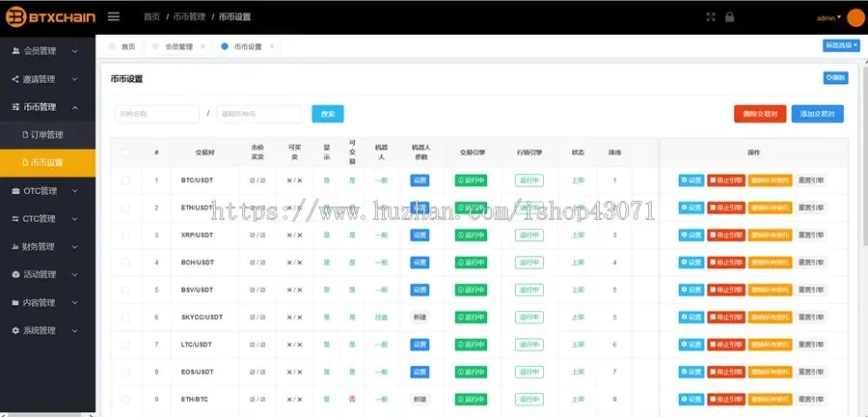Click the 刷新 refresh button
The image size is (868, 417).
point(835,78)
